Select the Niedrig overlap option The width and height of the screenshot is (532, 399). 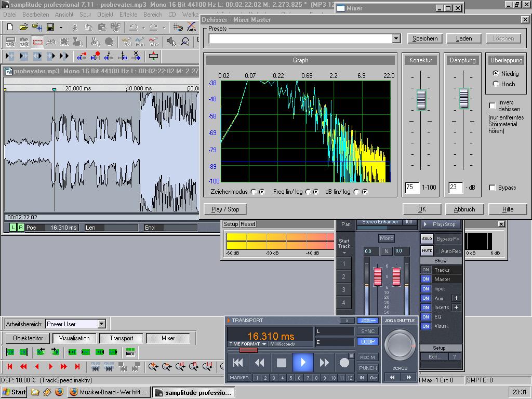coord(495,73)
